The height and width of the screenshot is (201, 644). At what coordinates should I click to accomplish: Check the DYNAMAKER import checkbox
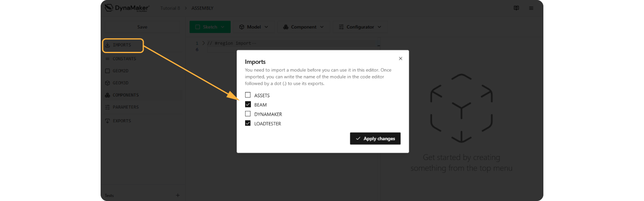pos(248,114)
